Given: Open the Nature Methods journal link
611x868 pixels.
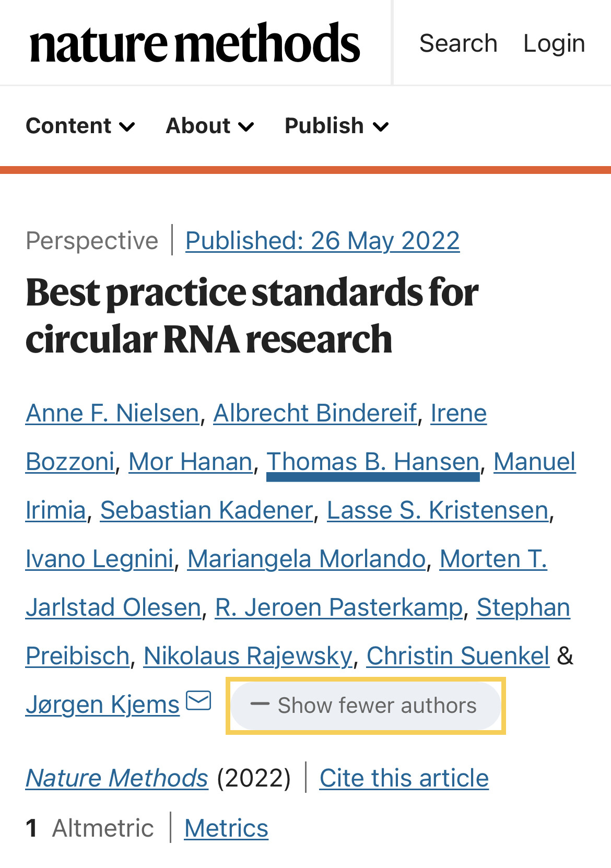Looking at the screenshot, I should [117, 778].
